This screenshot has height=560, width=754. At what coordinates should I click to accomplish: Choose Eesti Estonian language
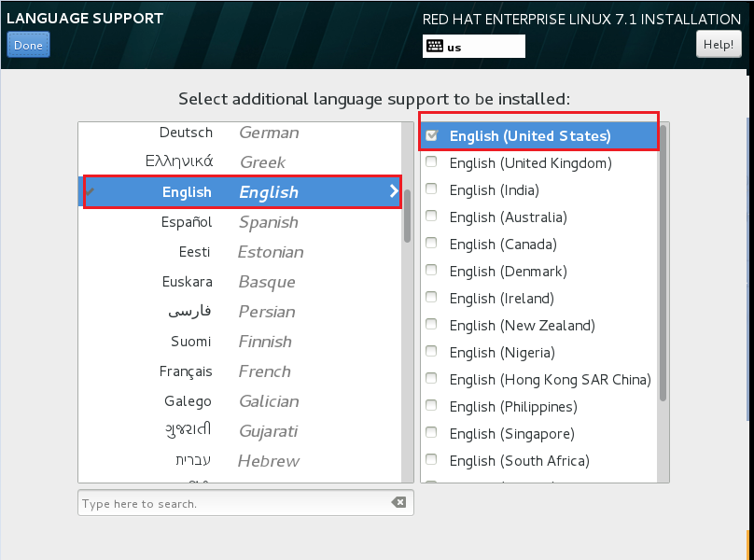[240, 252]
